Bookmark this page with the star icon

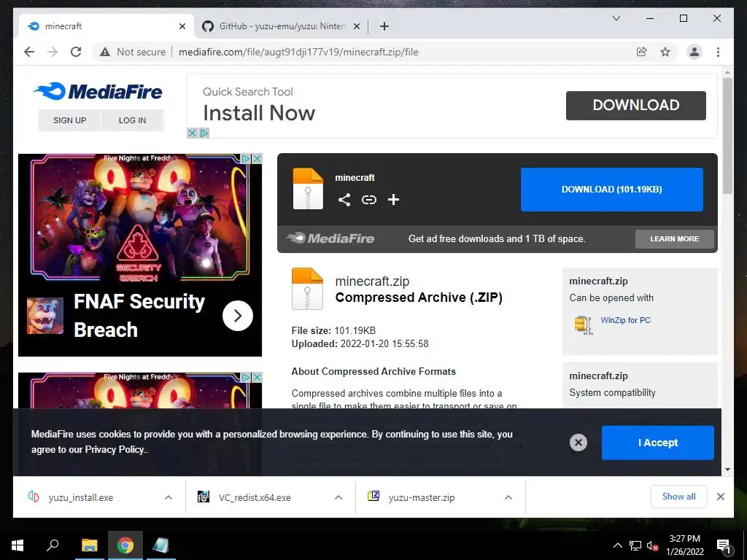click(x=665, y=52)
